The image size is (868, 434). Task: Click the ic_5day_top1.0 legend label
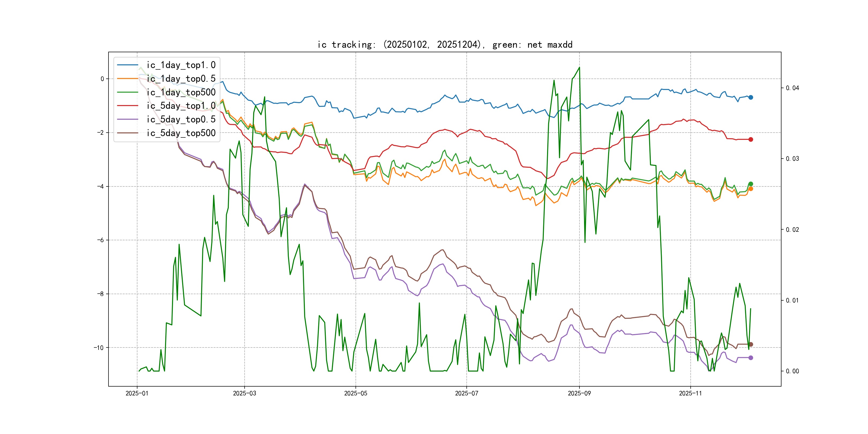(x=181, y=106)
